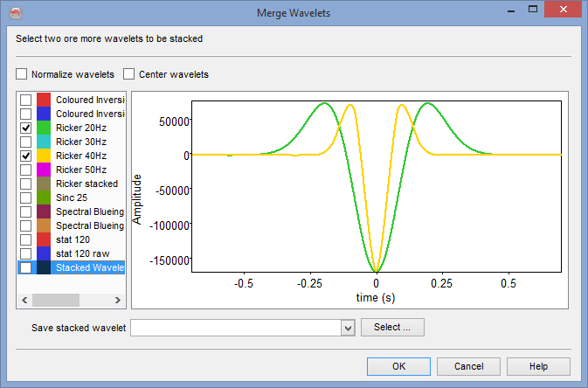Click inside the Save stacked wavelet text field

(x=234, y=328)
